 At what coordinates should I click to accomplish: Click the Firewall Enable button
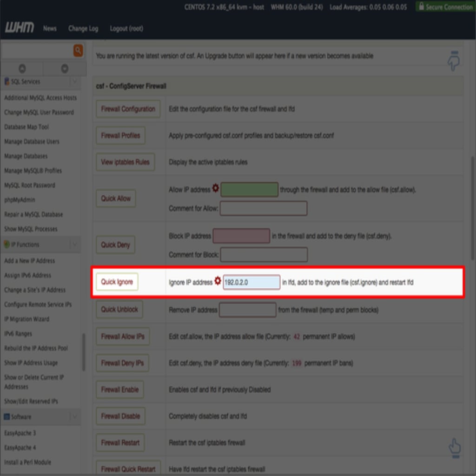120,390
